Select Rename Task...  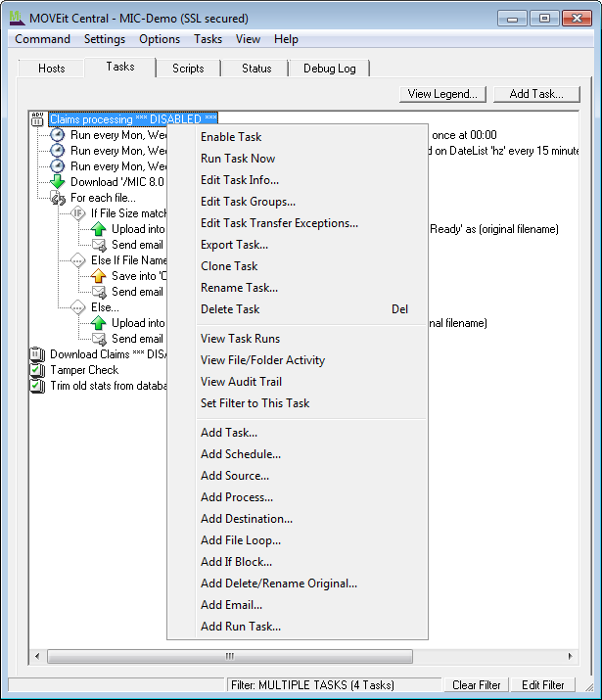pyautogui.click(x=298, y=288)
